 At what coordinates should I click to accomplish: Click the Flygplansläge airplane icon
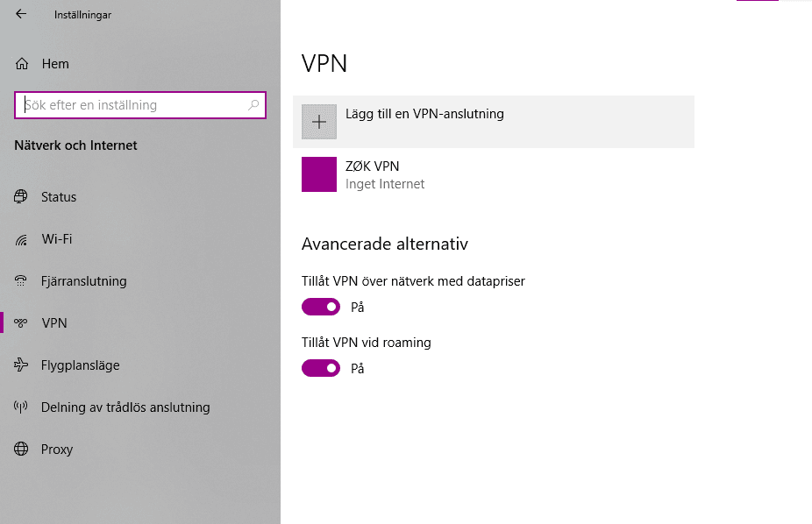pos(21,365)
